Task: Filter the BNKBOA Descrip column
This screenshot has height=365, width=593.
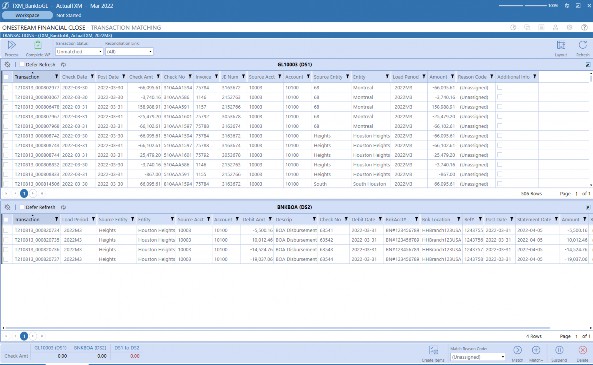Action: [314, 219]
